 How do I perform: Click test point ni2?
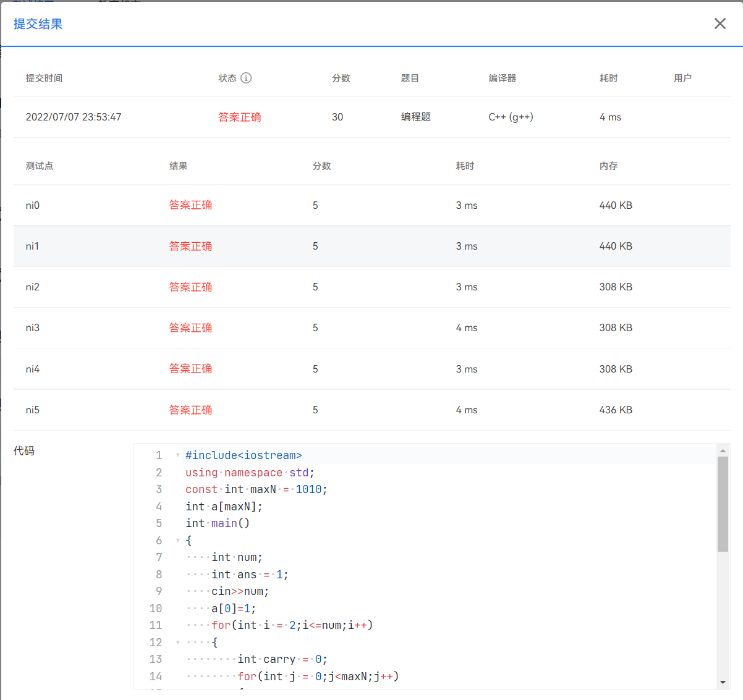[33, 287]
